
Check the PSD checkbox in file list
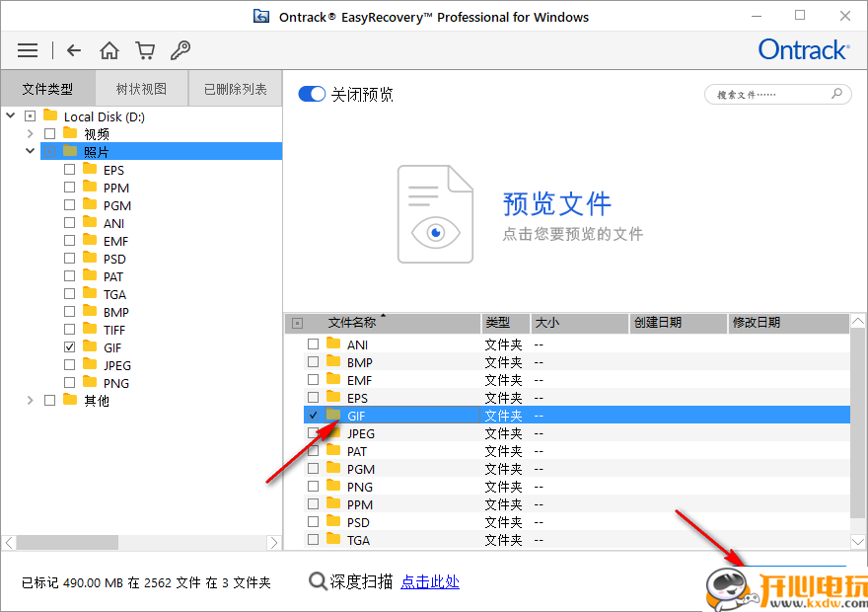coord(314,522)
